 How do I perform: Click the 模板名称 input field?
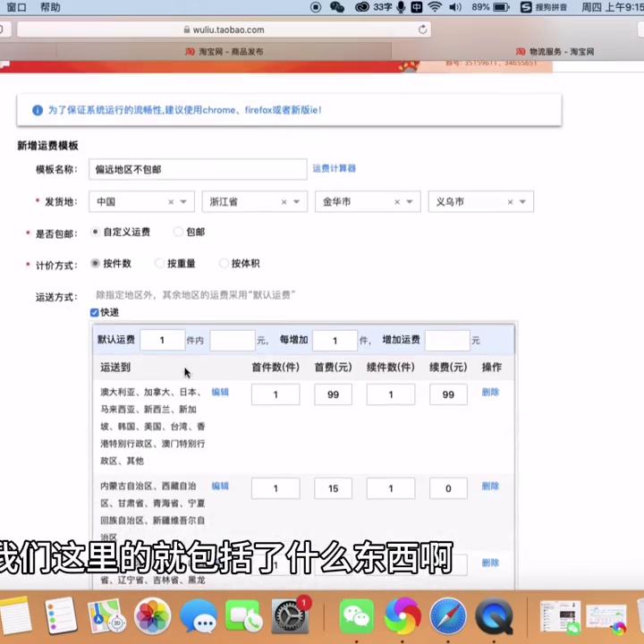tap(198, 169)
